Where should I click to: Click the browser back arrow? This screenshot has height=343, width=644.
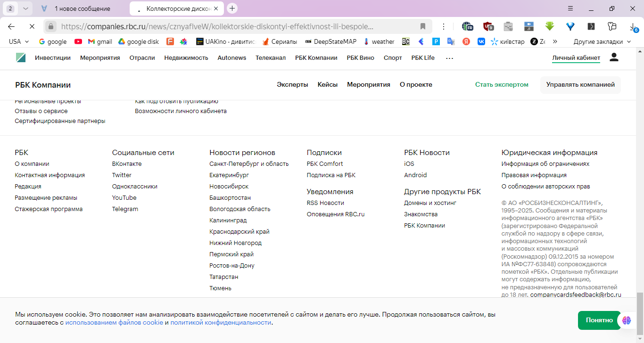(x=11, y=26)
